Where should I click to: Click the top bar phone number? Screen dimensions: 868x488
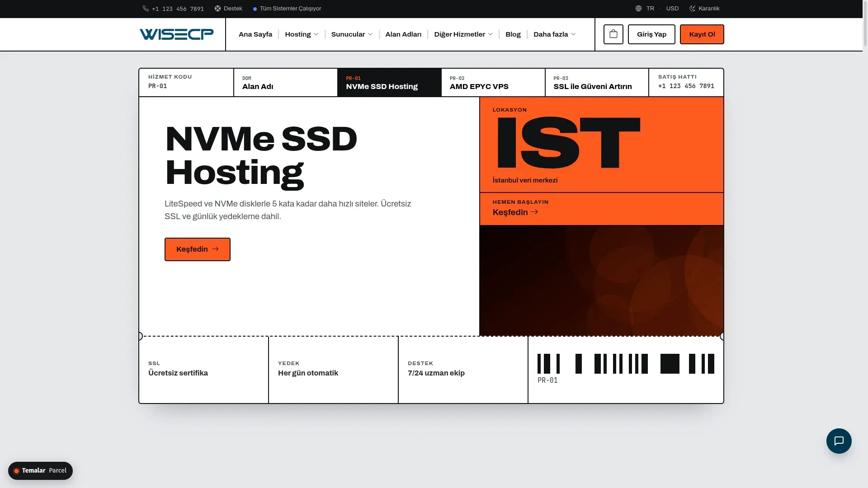point(178,9)
